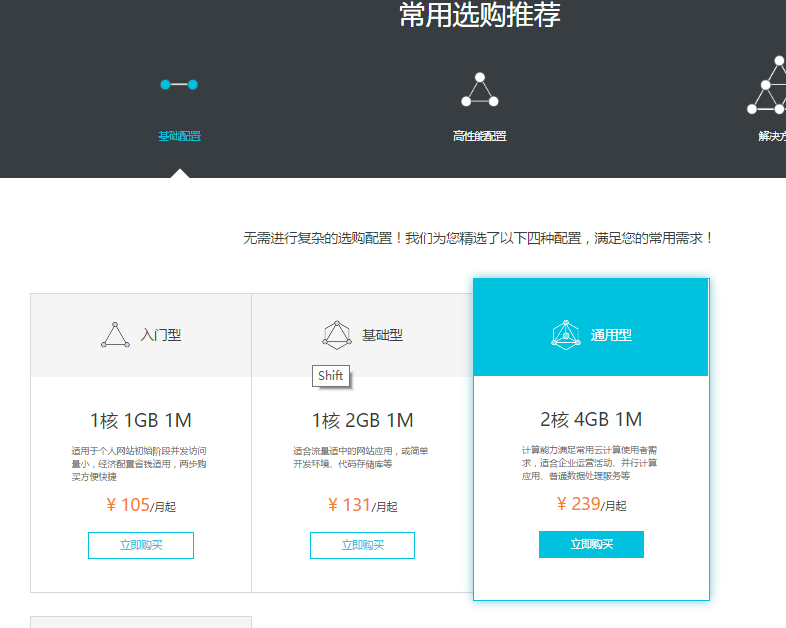
Task: Click the 1核 1GB 1M spec text
Action: click(x=141, y=421)
